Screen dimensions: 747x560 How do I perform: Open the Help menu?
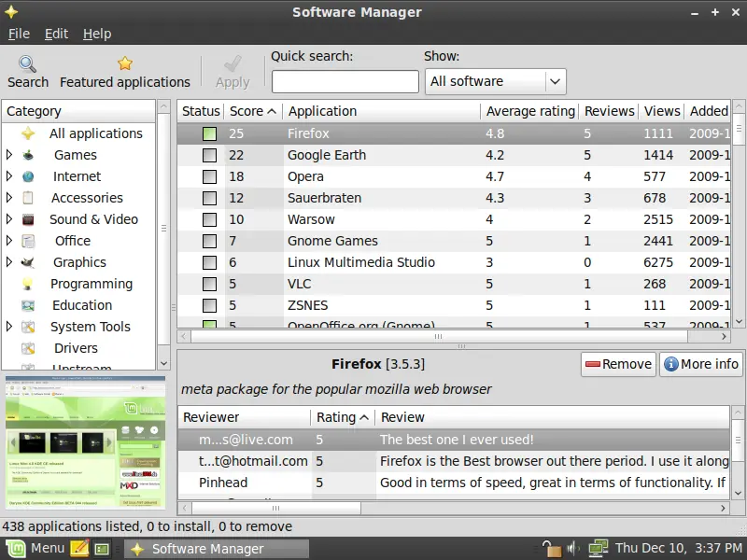coord(97,34)
